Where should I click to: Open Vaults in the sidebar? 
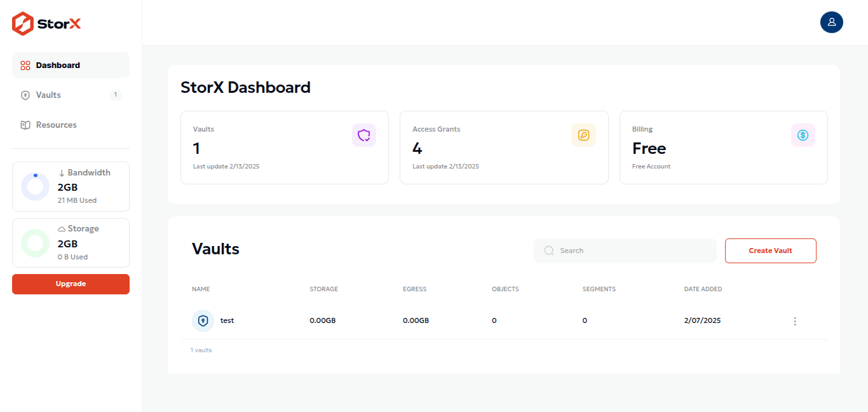pos(71,95)
